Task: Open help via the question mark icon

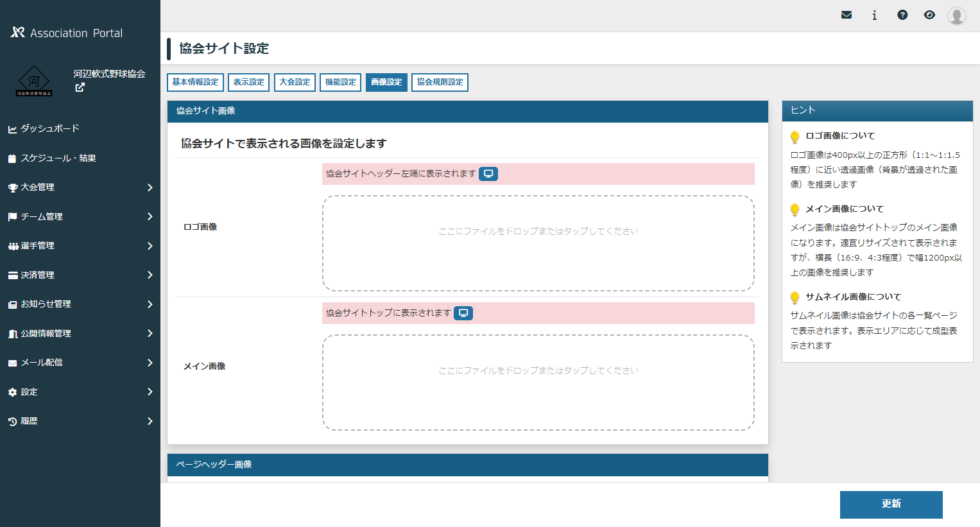Action: pyautogui.click(x=902, y=14)
